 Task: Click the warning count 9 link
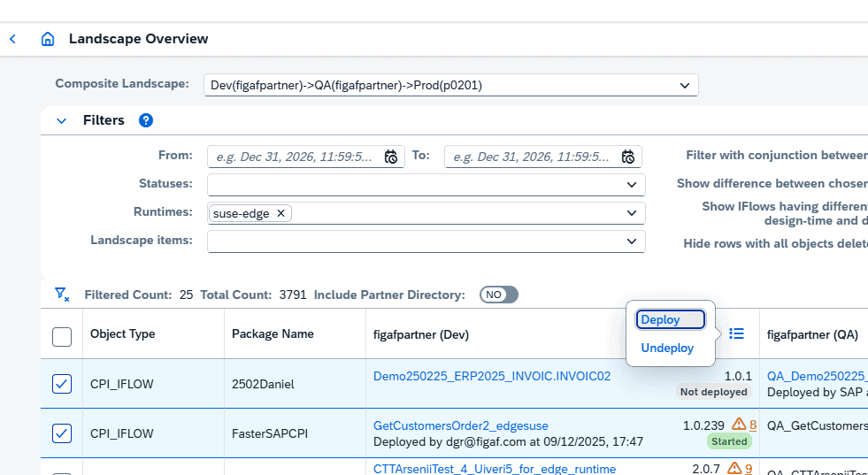point(749,468)
